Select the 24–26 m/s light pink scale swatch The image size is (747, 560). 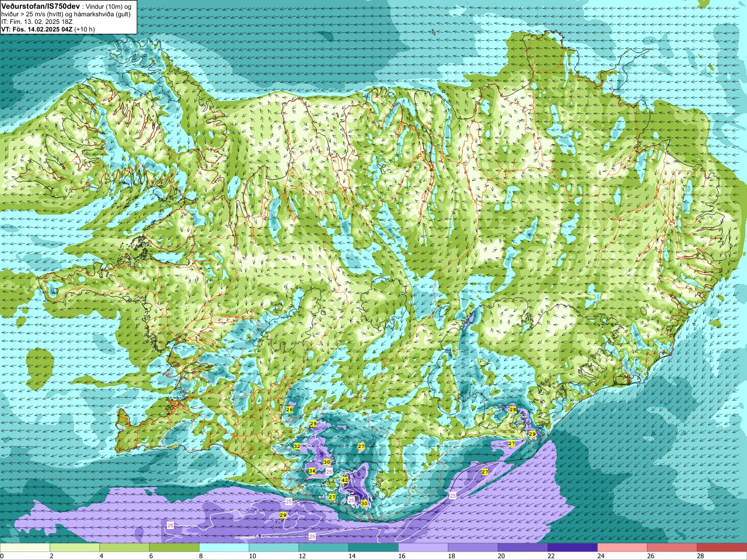(623, 548)
